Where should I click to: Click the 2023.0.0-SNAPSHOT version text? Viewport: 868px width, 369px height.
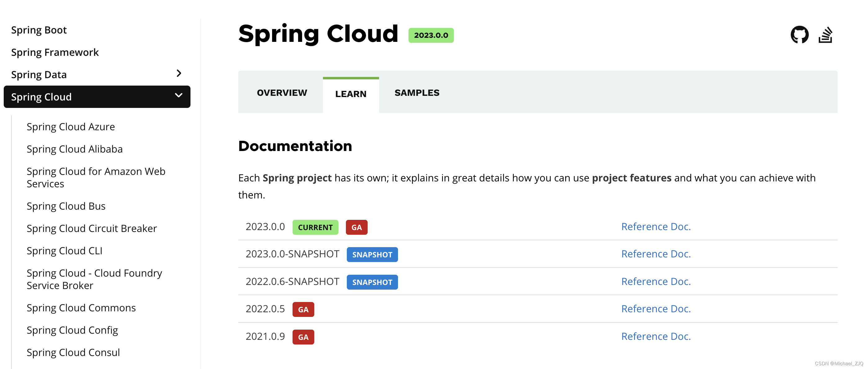(x=292, y=254)
